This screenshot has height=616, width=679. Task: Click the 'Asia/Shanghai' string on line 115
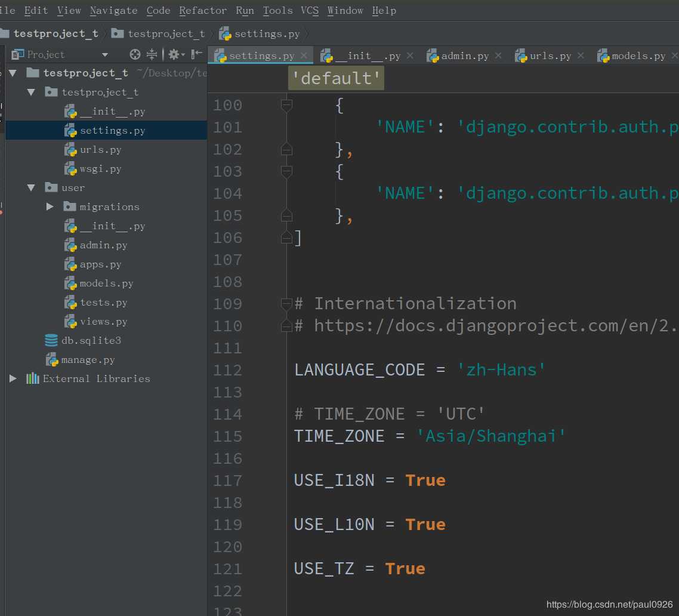pyautogui.click(x=490, y=436)
